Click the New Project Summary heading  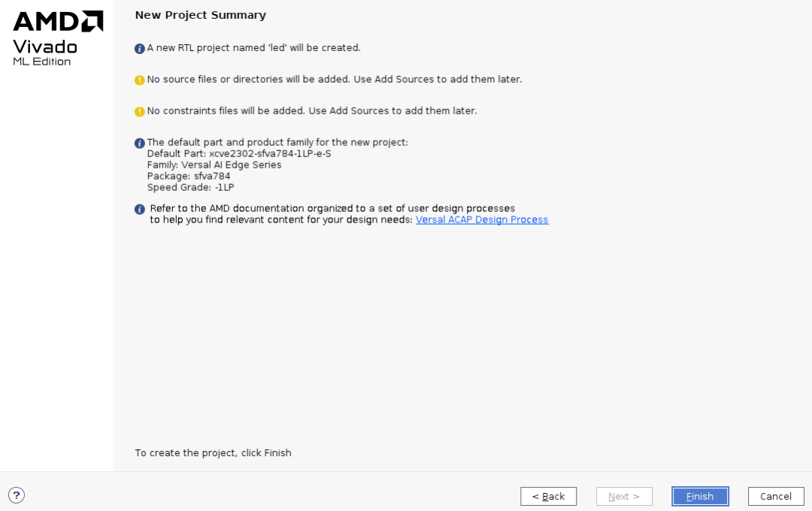(x=201, y=15)
